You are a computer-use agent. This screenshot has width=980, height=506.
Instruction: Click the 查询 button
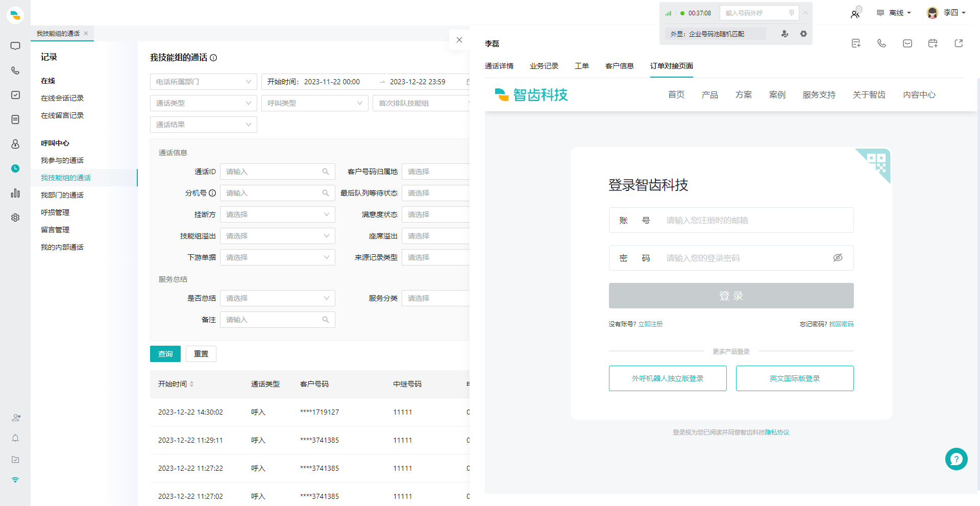[x=165, y=354]
